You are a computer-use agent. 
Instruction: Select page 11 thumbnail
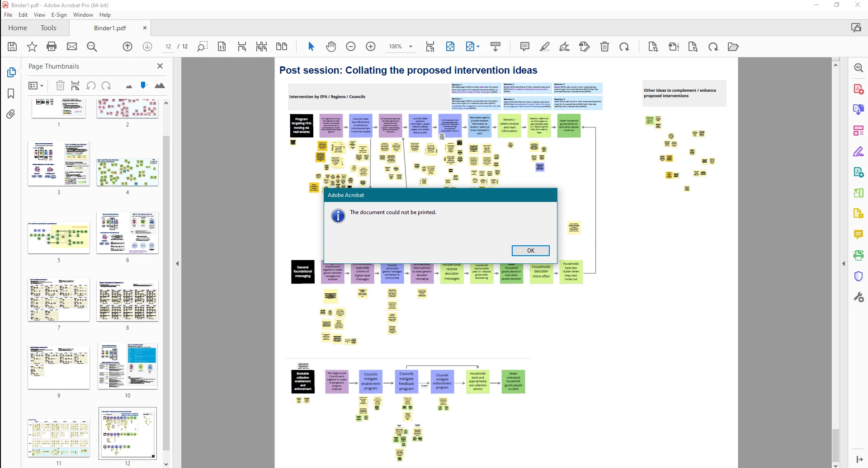tap(59, 437)
